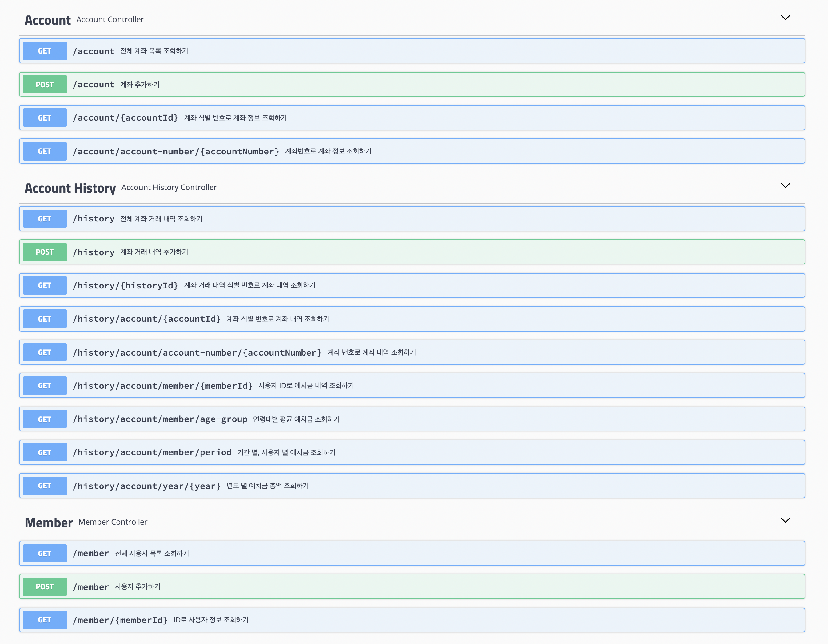The image size is (828, 644).
Task: Click the POST badge for /member
Action: [44, 586]
